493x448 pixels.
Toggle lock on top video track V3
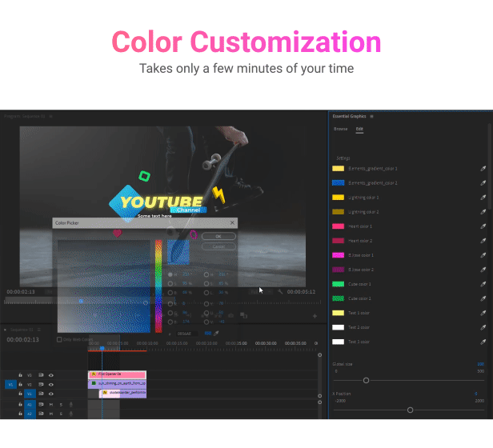[20, 374]
